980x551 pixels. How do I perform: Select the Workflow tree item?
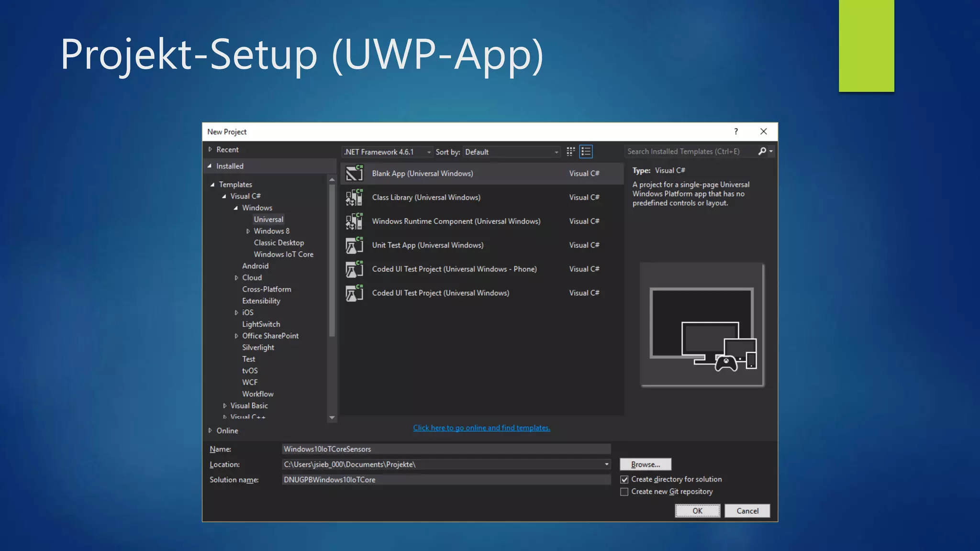tap(257, 394)
